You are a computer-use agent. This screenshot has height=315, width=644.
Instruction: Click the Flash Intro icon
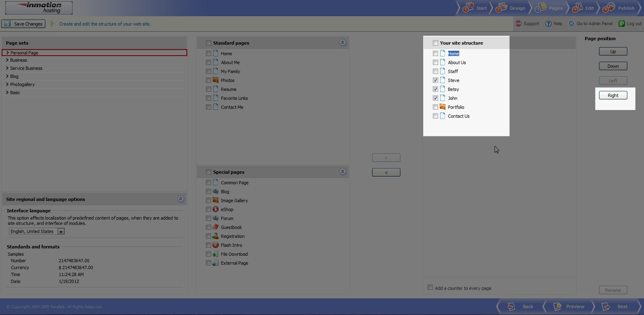(x=216, y=245)
